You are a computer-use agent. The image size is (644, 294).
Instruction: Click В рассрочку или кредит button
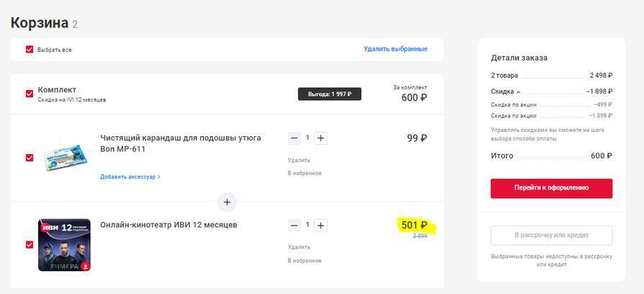[551, 236]
